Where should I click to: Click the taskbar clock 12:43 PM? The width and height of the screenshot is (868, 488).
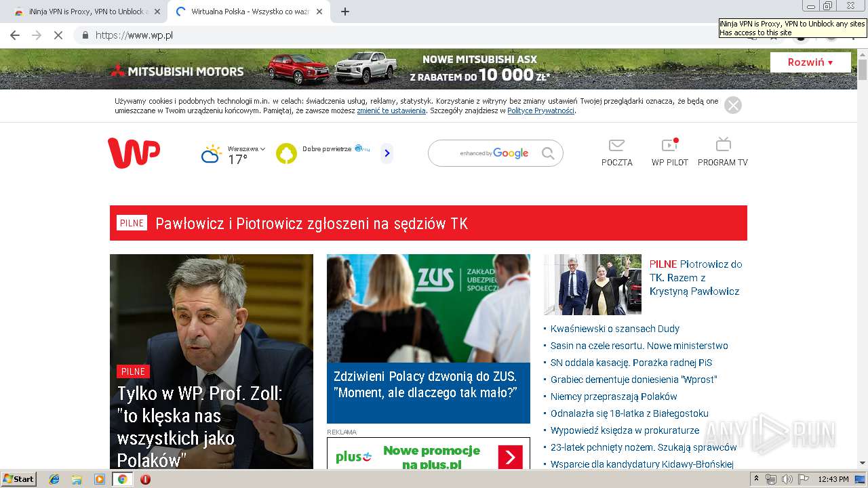[x=833, y=479]
